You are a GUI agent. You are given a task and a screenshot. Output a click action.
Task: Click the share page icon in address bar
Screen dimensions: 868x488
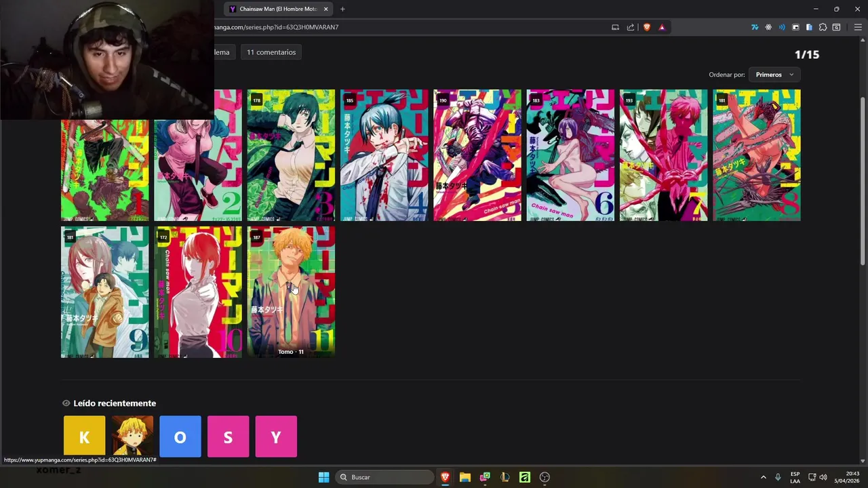click(631, 27)
